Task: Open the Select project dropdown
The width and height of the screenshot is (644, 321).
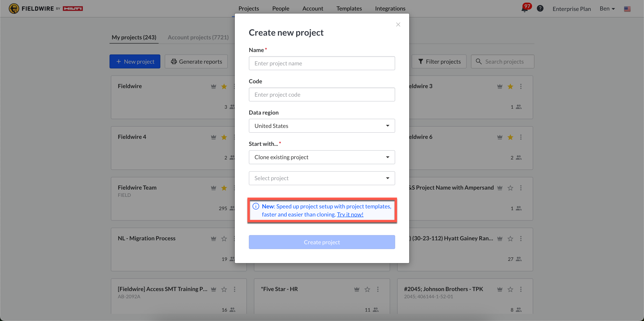Action: click(x=322, y=178)
